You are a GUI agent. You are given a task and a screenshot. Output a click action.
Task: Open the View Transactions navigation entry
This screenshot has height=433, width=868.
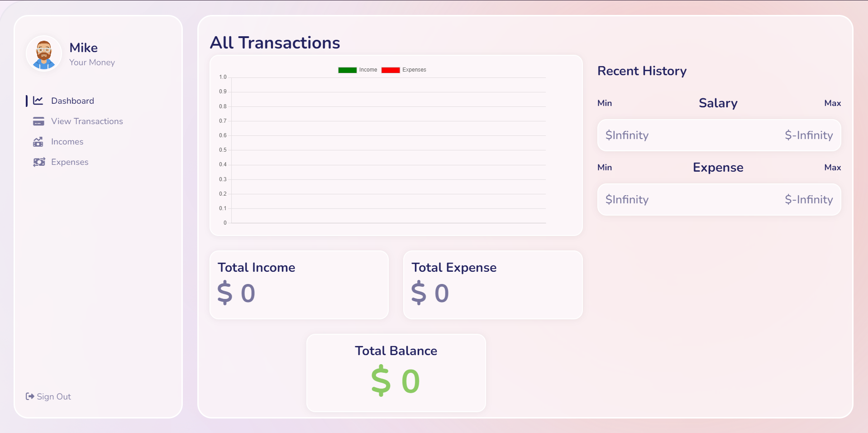tap(87, 121)
